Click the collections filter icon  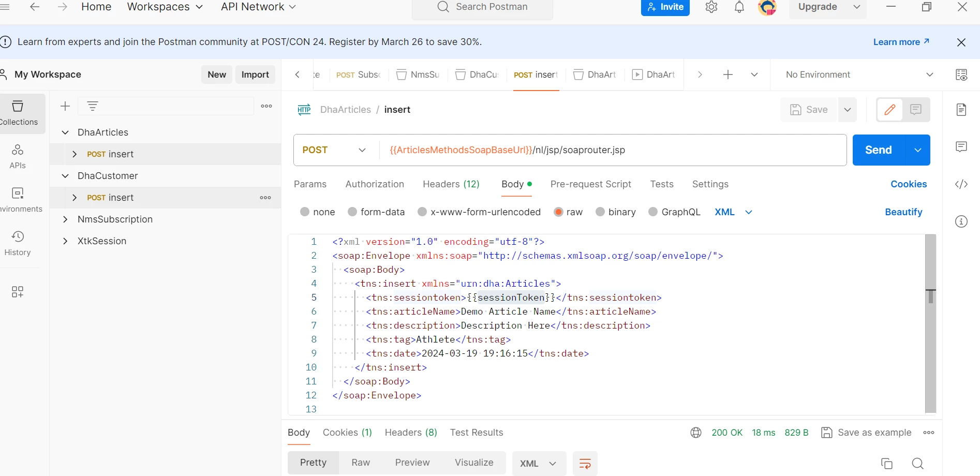(x=93, y=106)
